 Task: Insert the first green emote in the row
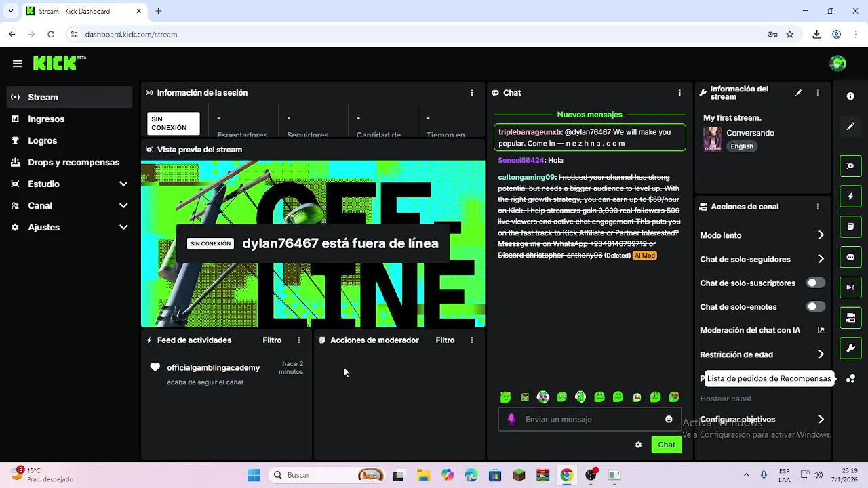[505, 397]
